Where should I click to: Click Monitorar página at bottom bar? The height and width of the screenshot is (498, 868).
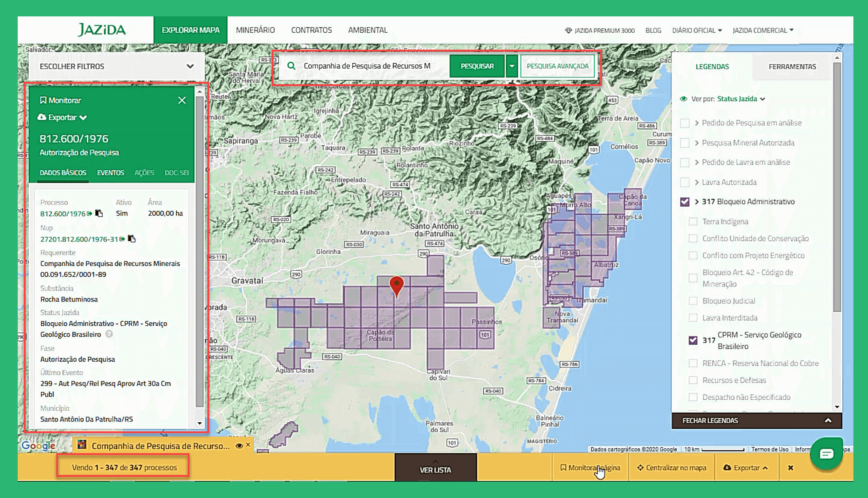coord(590,467)
